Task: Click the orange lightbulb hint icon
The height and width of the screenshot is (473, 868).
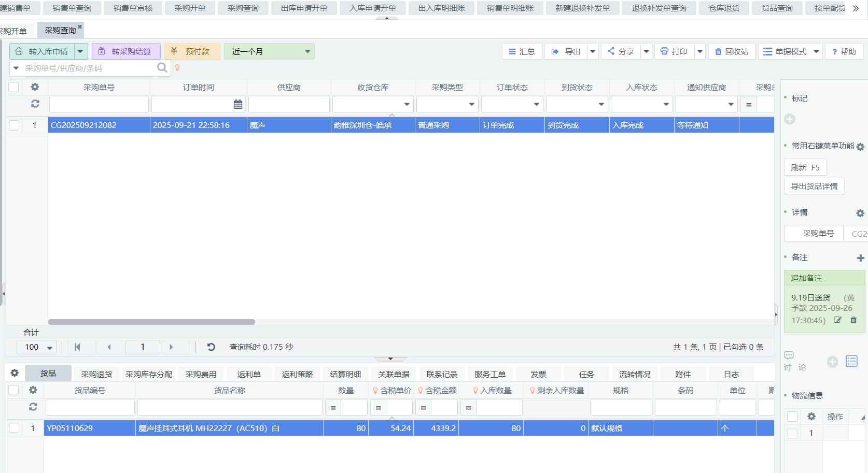Action: [177, 68]
